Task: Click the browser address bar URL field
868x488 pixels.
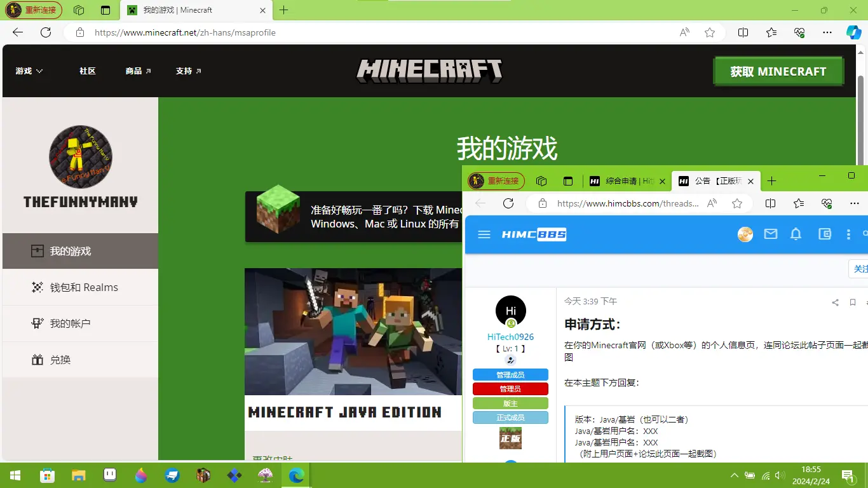Action: (x=191, y=32)
